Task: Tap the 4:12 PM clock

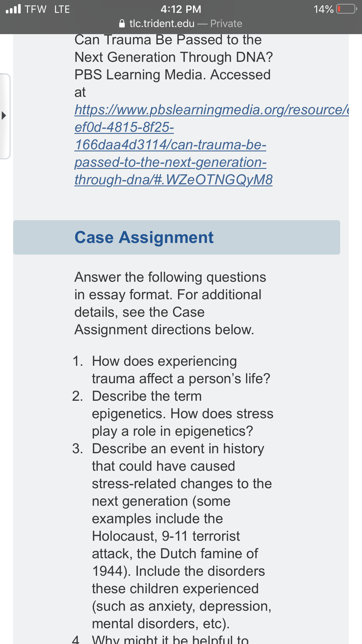Action: [181, 9]
